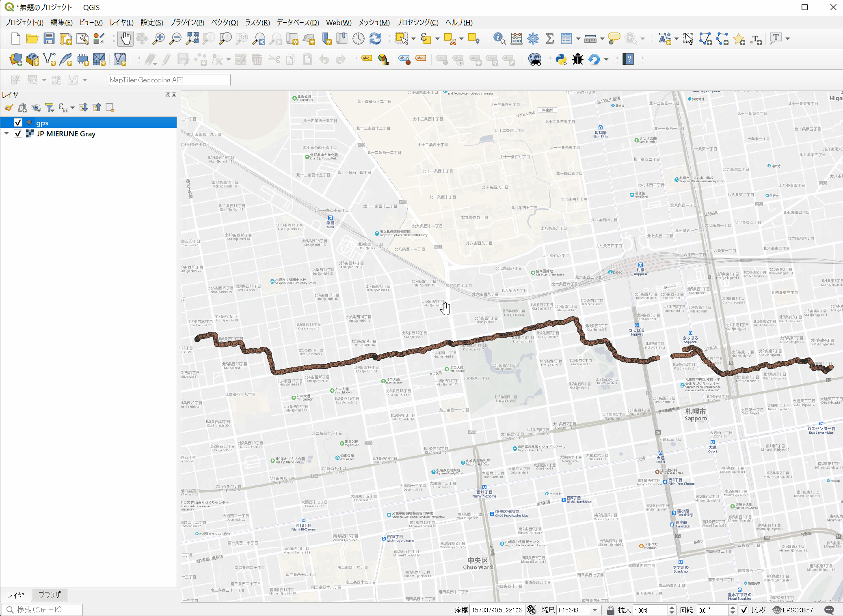843x616 pixels.
Task: Open expand-all dropdown in Layers panel
Action: tap(73, 108)
